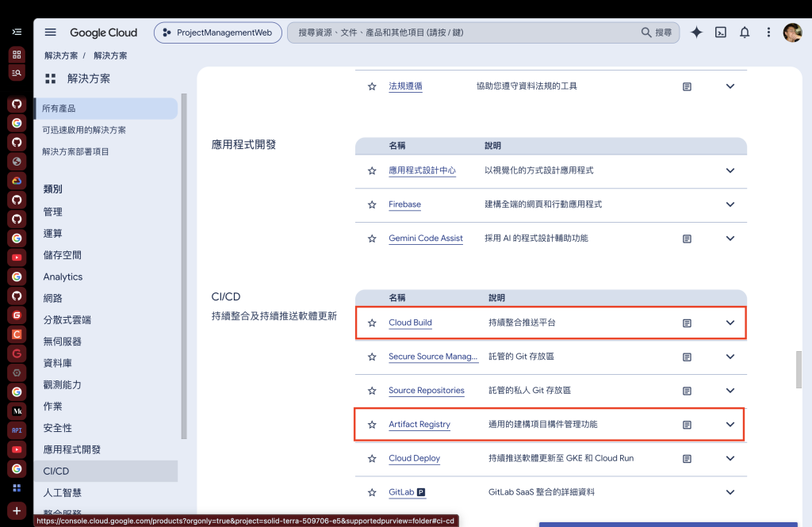Star the GitLab product
Image resolution: width=812 pixels, height=527 pixels.
[372, 492]
